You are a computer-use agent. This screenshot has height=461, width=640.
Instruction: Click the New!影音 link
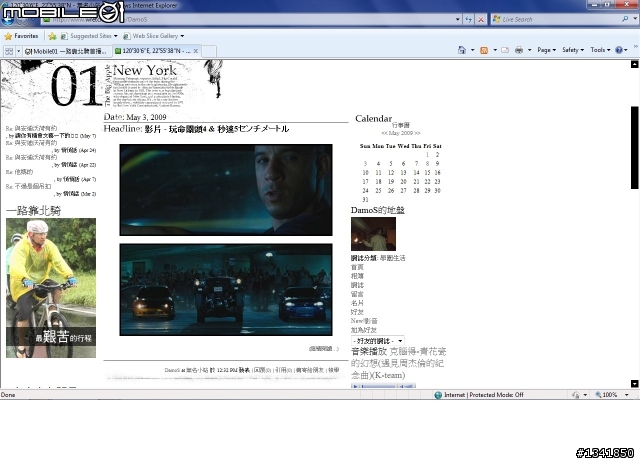[x=364, y=321]
